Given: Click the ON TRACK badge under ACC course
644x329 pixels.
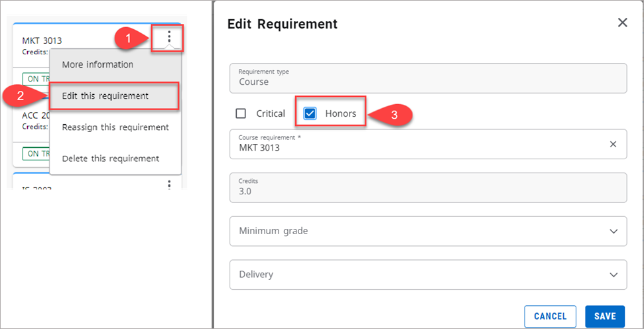Looking at the screenshot, I should (x=35, y=153).
